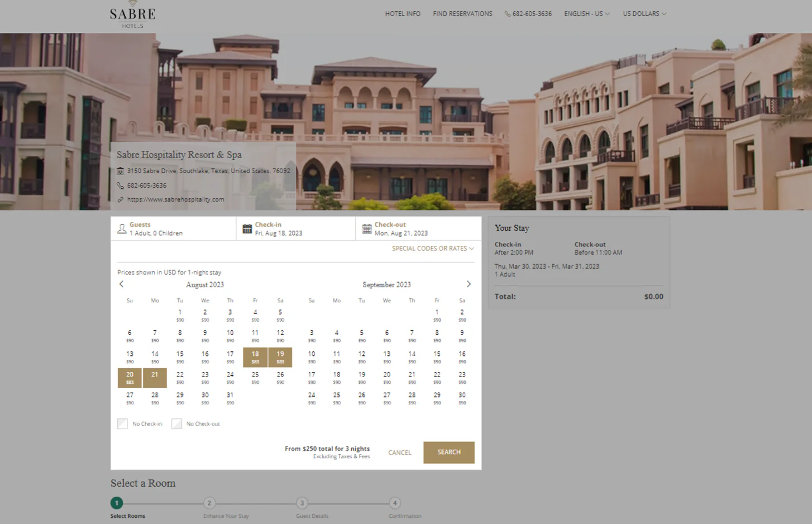Screen dimensions: 812x524
Task: Click step 1 Select Rooms
Action: (116, 503)
